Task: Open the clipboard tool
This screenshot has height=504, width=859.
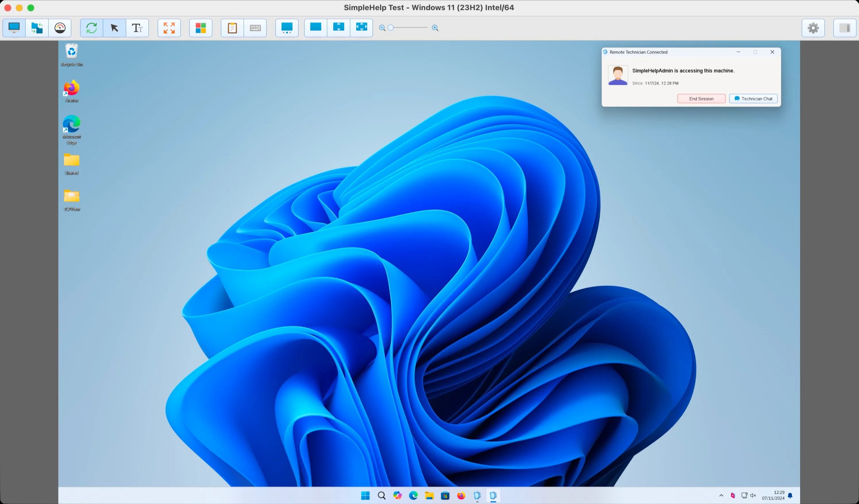Action: click(x=232, y=28)
